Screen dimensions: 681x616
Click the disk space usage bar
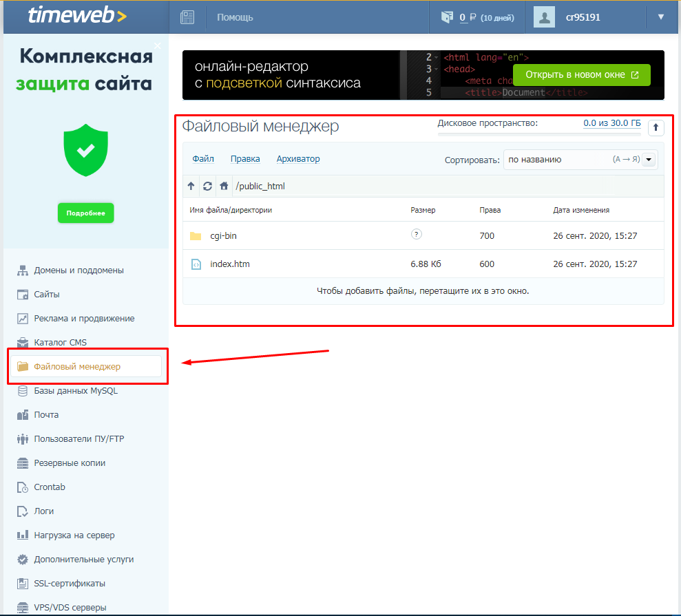point(539,135)
